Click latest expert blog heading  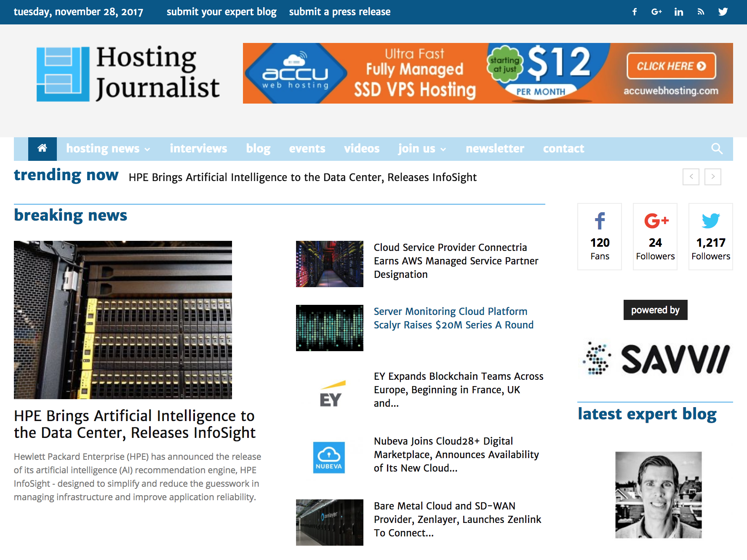tap(647, 414)
